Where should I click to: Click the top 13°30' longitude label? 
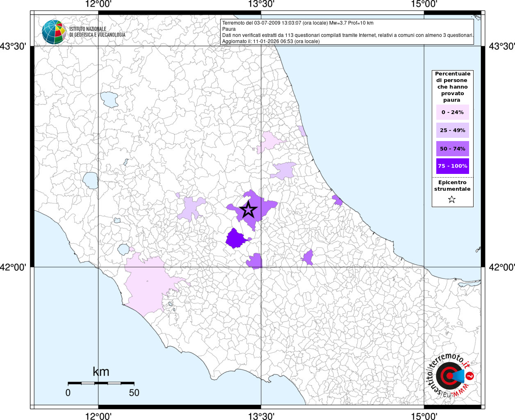tap(261, 5)
